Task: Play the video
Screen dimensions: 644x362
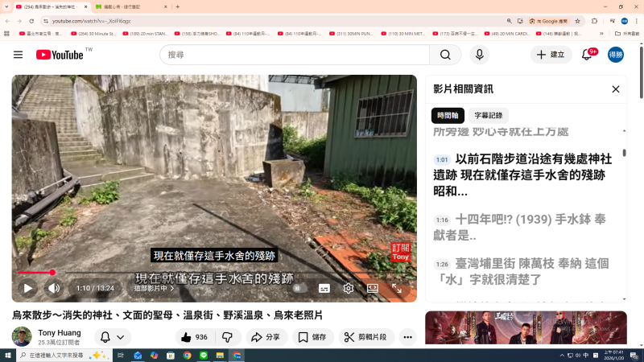Action: coord(27,288)
